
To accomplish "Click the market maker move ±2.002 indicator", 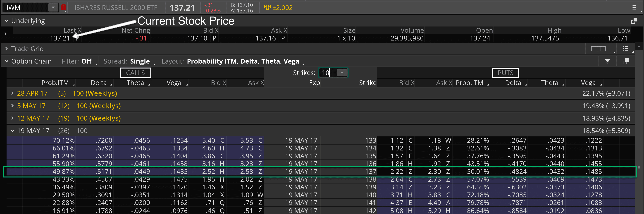I will (x=278, y=7).
